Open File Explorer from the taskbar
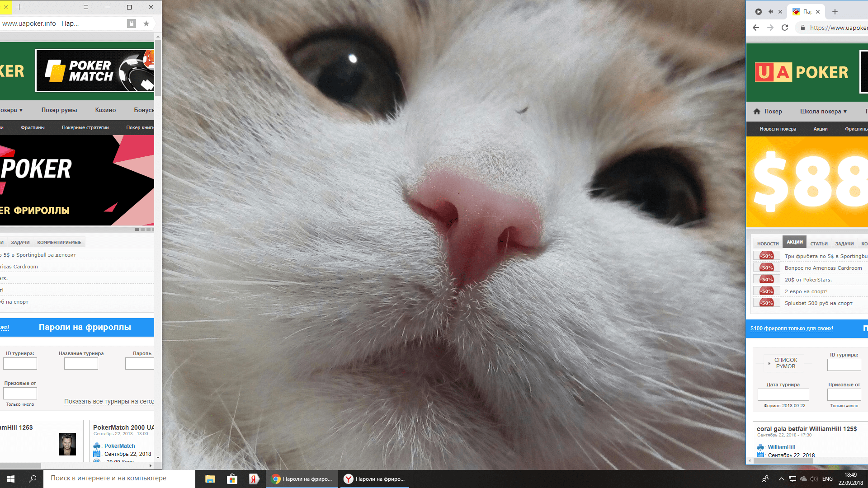 coord(210,479)
